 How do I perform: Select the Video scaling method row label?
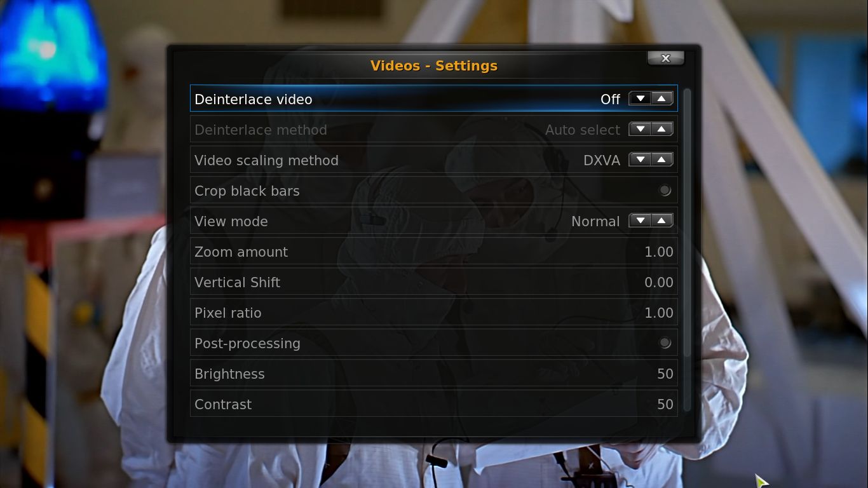(x=266, y=160)
